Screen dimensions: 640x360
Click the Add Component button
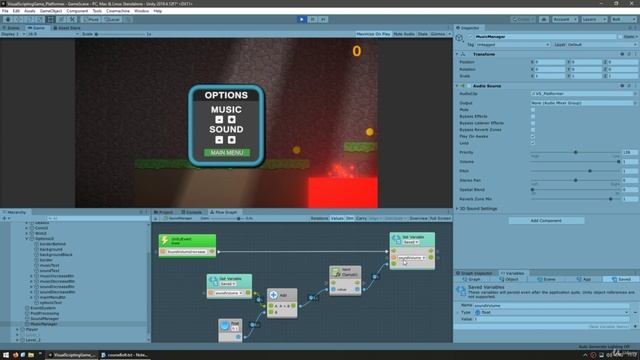click(546, 221)
